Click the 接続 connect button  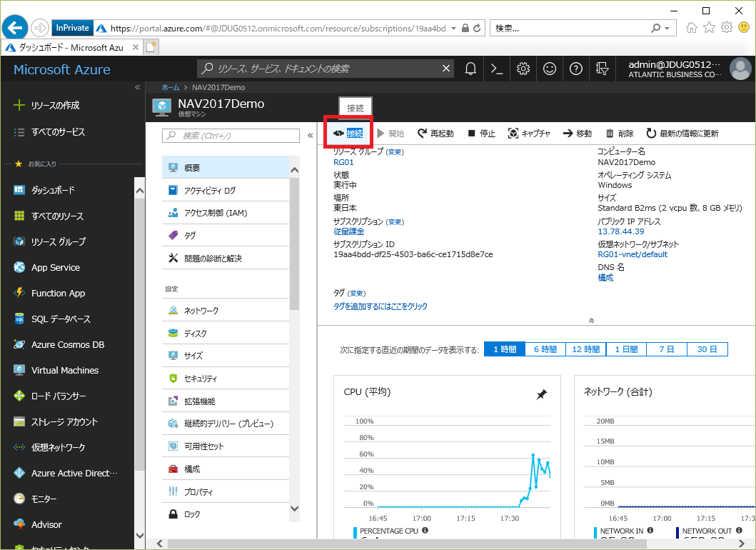click(348, 133)
